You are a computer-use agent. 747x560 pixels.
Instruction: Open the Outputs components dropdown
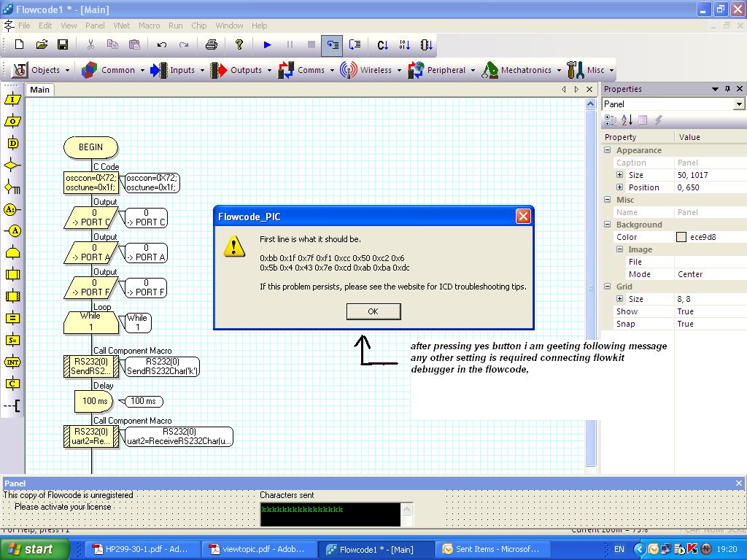[x=241, y=70]
